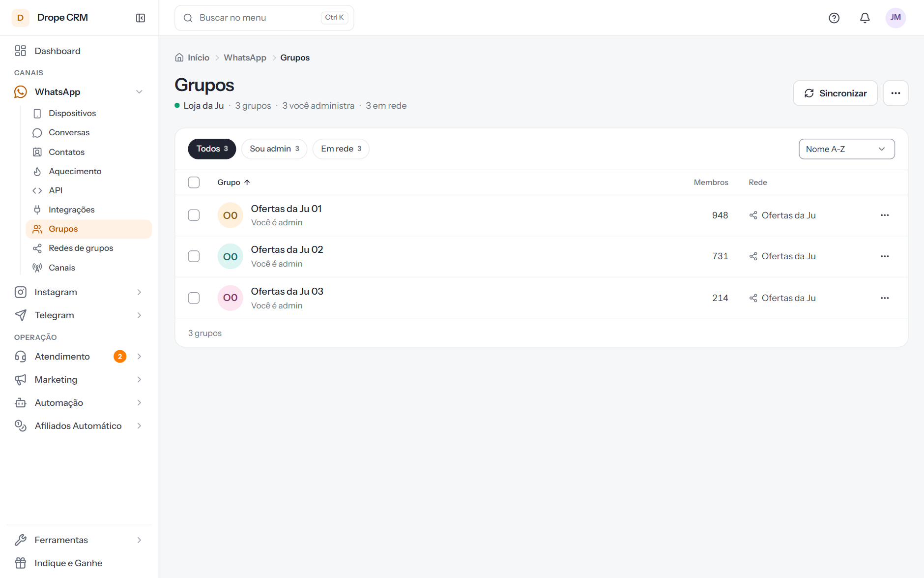Select the Em rede filter tab
Viewport: 924px width, 578px height.
pos(341,149)
